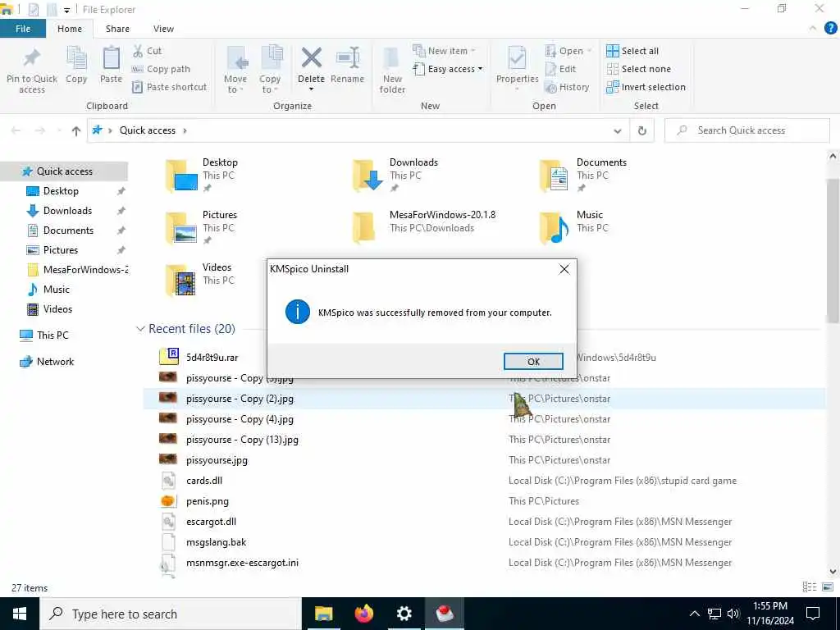Open Windows Start menu
Image resolution: width=840 pixels, height=630 pixels.
pos(20,614)
